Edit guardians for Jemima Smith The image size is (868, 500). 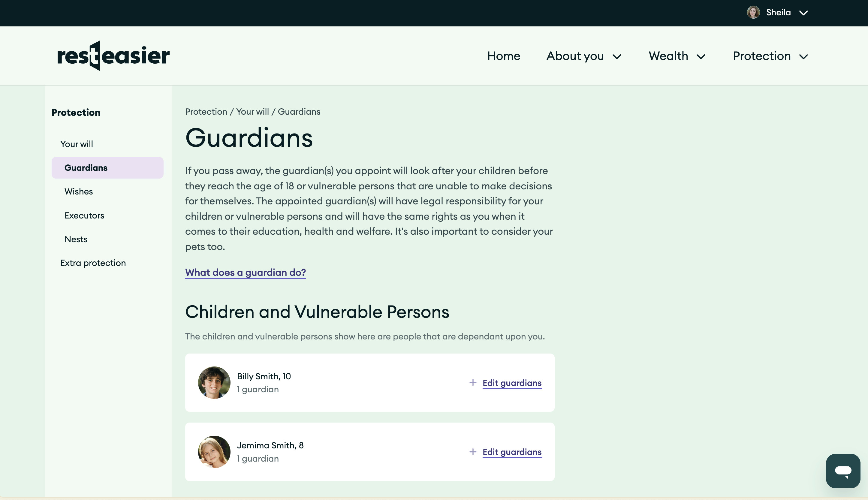click(x=512, y=452)
